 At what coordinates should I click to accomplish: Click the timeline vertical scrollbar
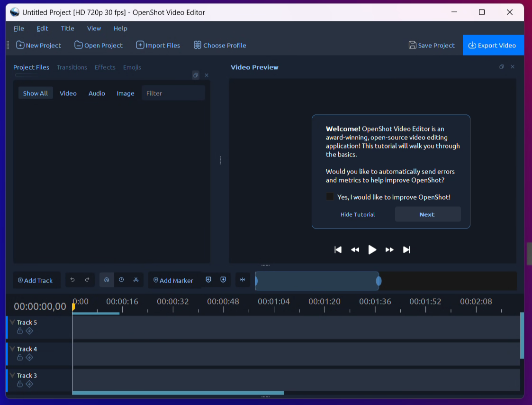point(522,336)
